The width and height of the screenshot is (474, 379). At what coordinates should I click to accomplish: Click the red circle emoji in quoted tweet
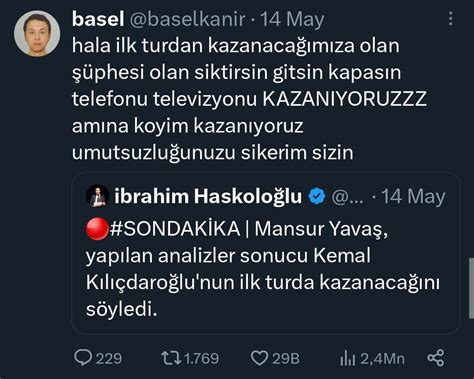97,229
